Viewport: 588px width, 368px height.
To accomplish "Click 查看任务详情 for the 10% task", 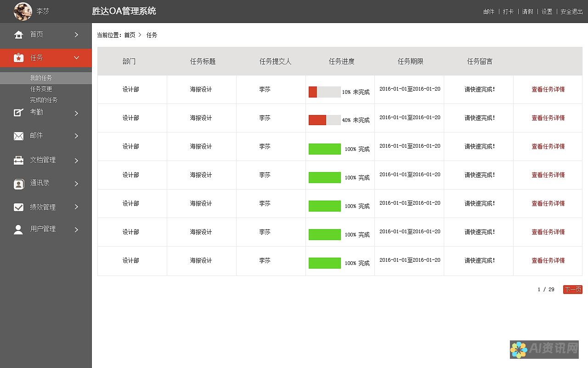I will tap(548, 90).
